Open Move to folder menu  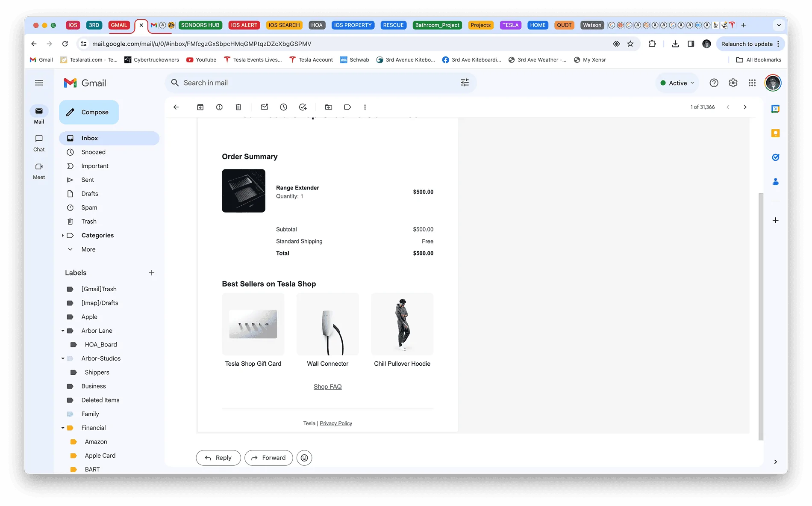(328, 107)
